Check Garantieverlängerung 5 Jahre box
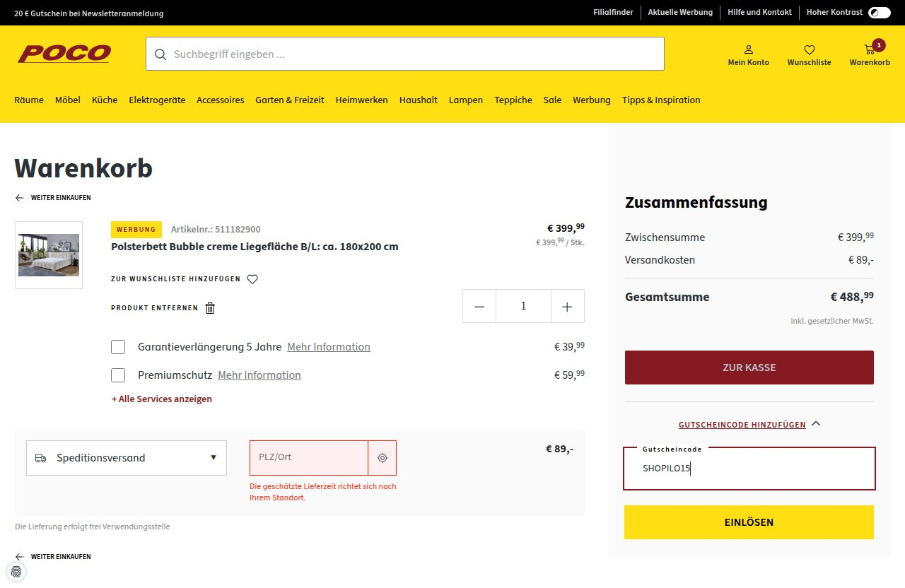 118,347
